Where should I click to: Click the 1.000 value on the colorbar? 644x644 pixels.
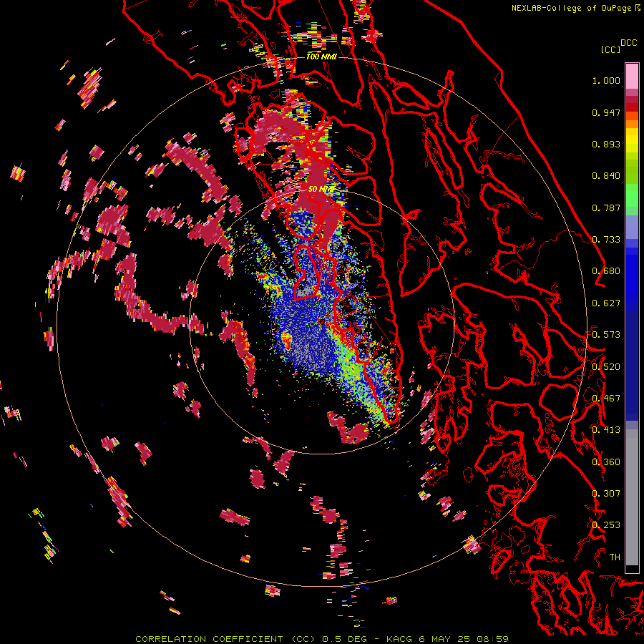tap(606, 80)
